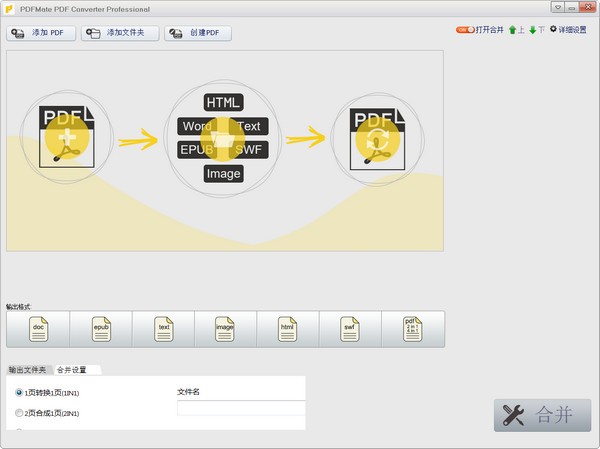
Task: Open the title bar dropdown arrow button
Action: click(x=558, y=7)
